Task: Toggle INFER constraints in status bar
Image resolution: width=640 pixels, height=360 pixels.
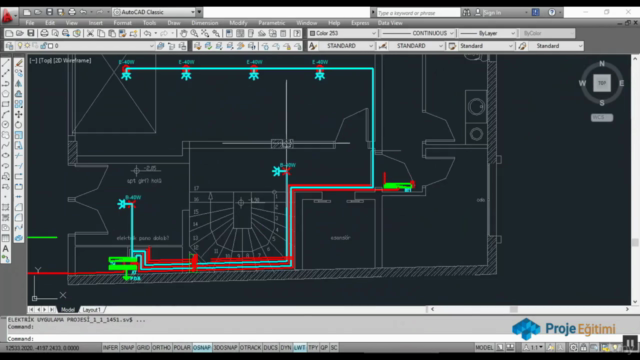Action: [x=110, y=348]
